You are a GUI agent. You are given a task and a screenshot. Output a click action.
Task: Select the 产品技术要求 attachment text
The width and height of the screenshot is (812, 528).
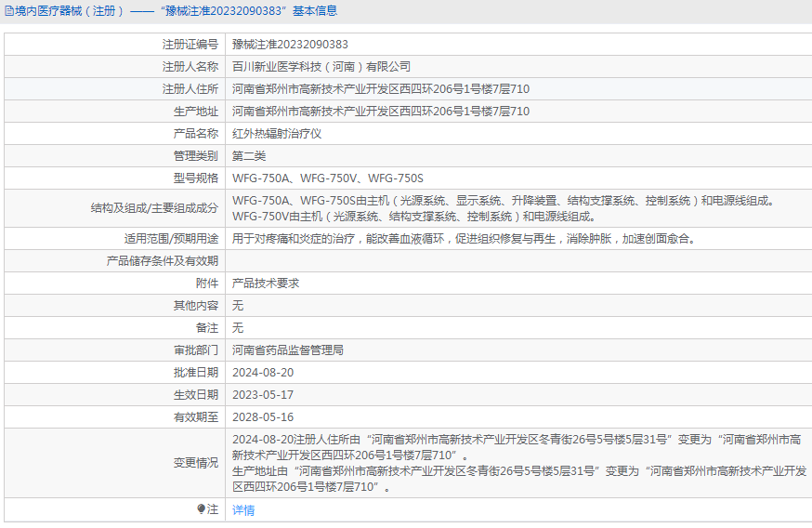[266, 284]
